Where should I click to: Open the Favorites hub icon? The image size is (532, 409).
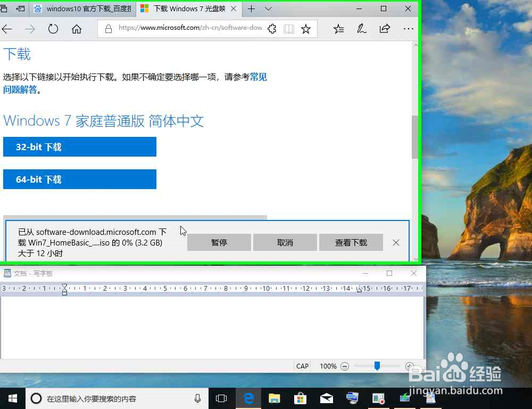coord(338,29)
